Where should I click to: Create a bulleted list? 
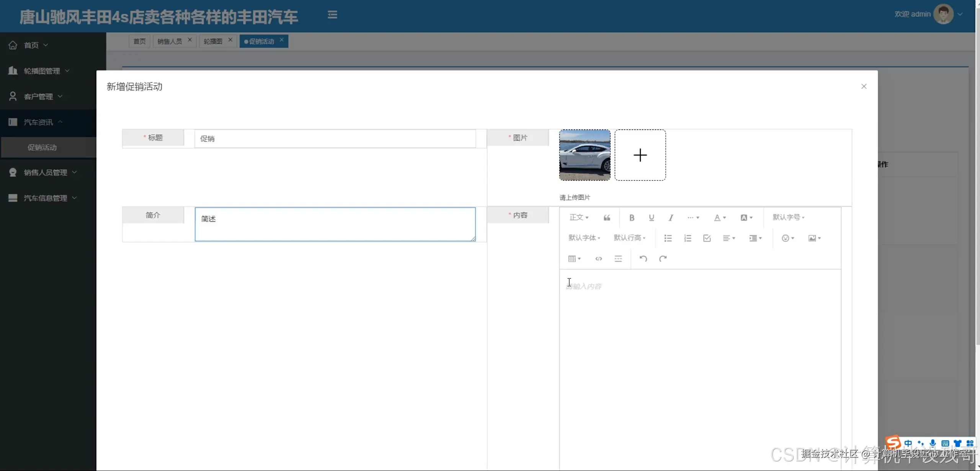click(668, 238)
